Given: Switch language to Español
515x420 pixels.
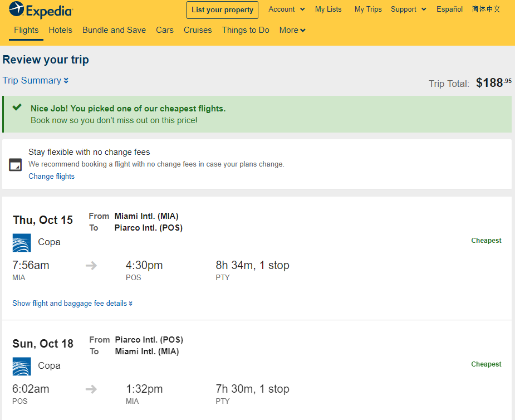Looking at the screenshot, I should [449, 9].
